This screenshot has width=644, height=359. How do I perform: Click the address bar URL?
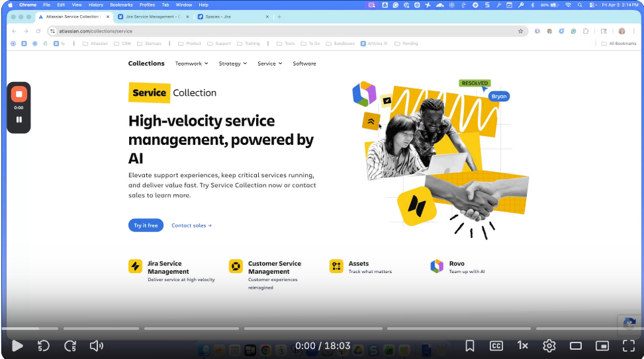(x=95, y=31)
